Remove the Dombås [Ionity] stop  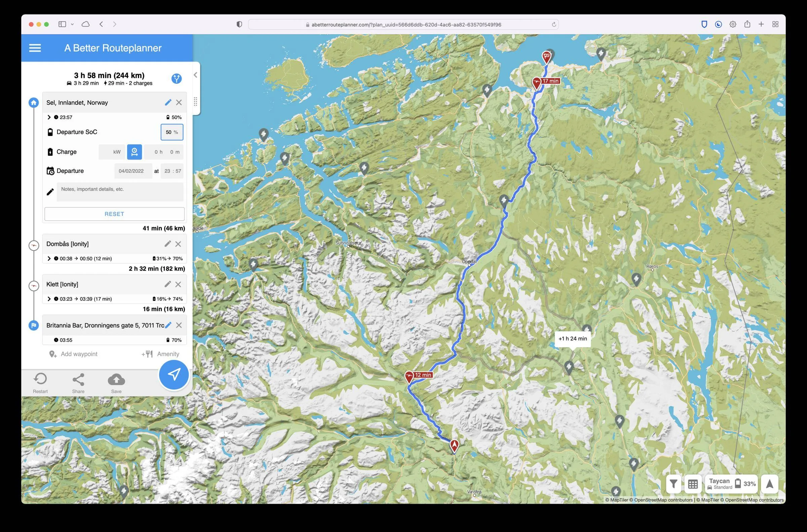pos(178,244)
